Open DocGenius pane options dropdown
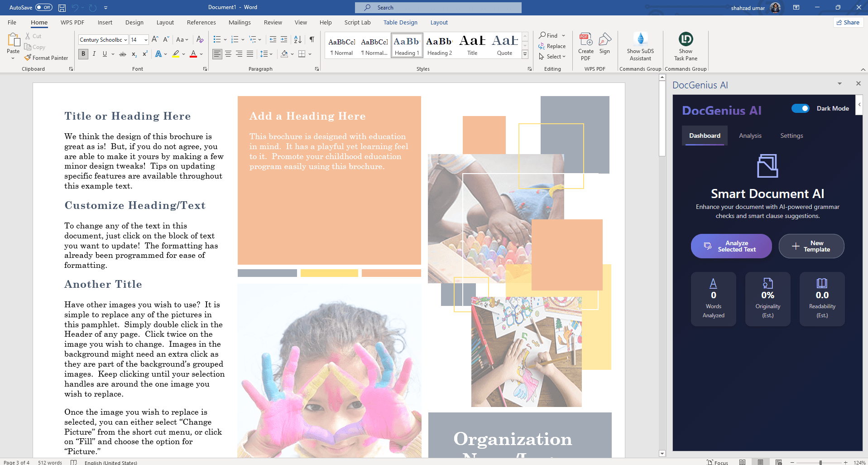Image resolution: width=868 pixels, height=465 pixels. click(x=839, y=84)
